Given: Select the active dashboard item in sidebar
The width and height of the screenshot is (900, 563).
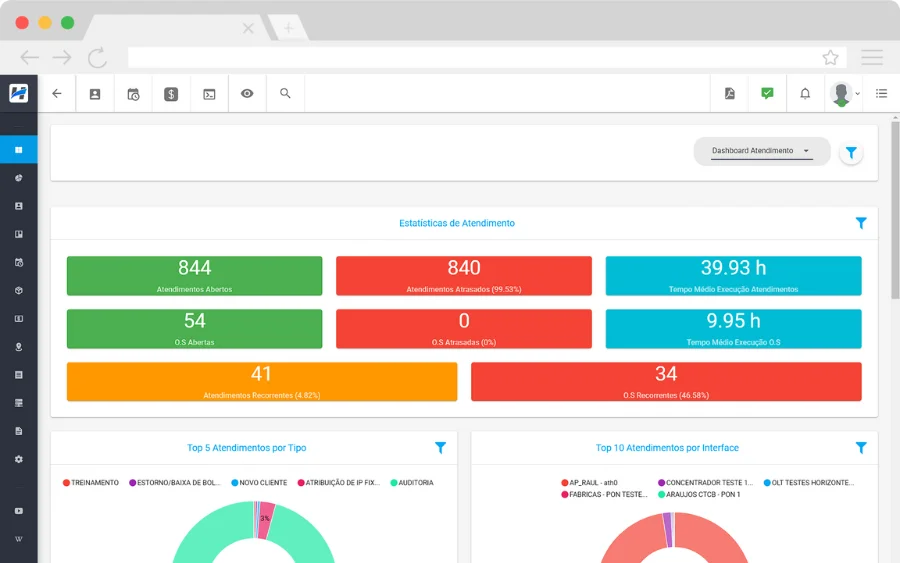Looking at the screenshot, I should click(18, 150).
